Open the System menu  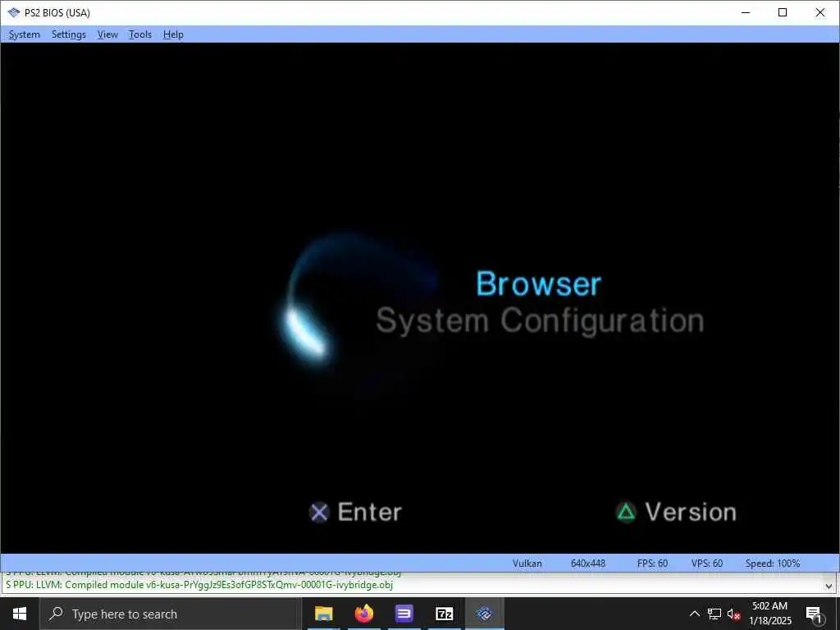[24, 34]
